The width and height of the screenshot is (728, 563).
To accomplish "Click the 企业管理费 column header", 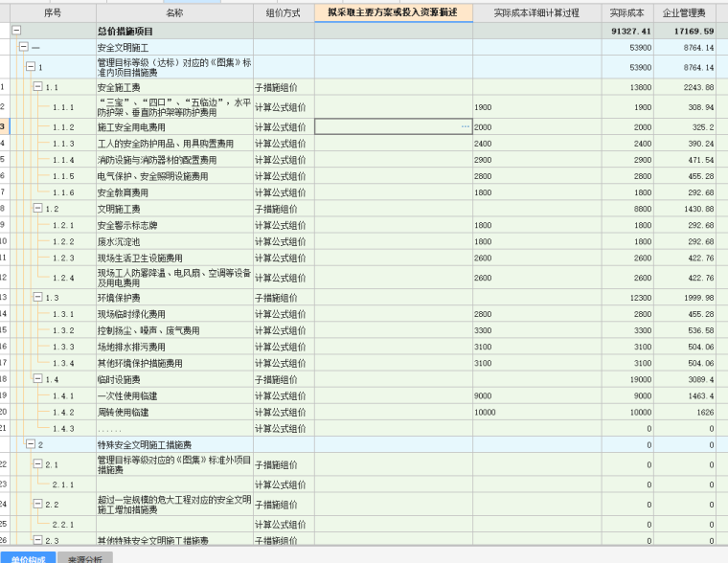I will [x=684, y=13].
